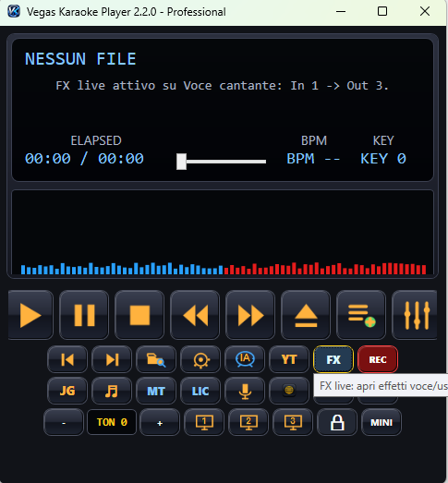The height and width of the screenshot is (483, 448).
Task: Toggle the FX live effects button
Action: (x=333, y=359)
